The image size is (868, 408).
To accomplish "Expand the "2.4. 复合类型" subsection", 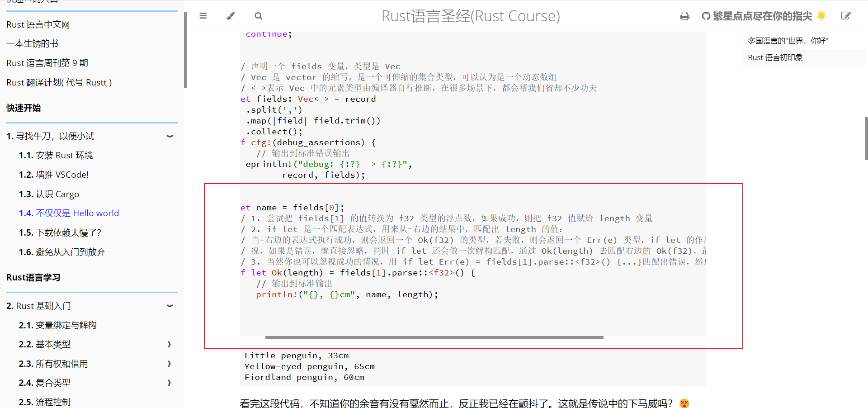I will pos(169,383).
